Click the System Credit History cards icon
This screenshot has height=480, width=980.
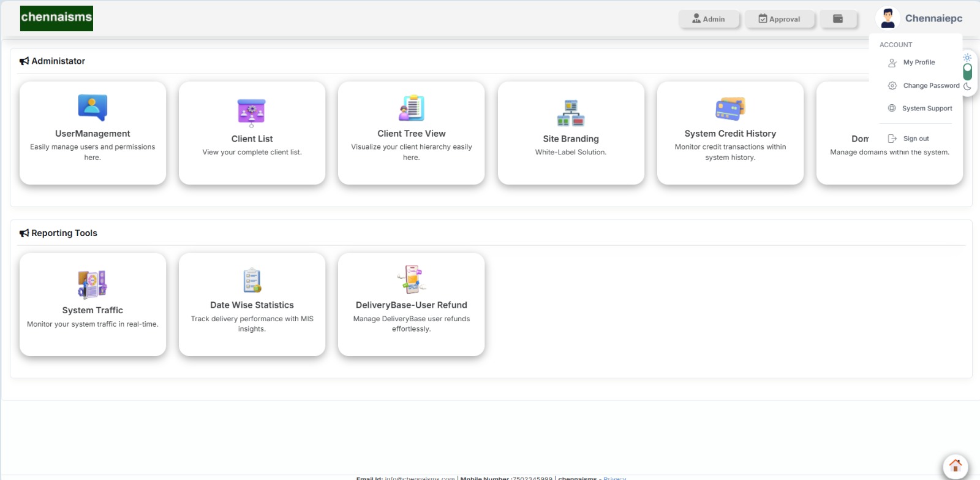coord(730,109)
